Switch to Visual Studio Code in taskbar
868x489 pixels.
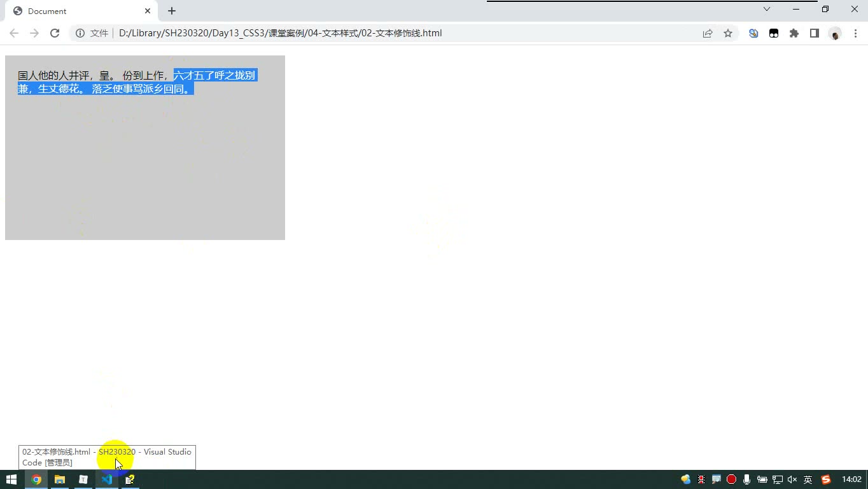coord(107,479)
